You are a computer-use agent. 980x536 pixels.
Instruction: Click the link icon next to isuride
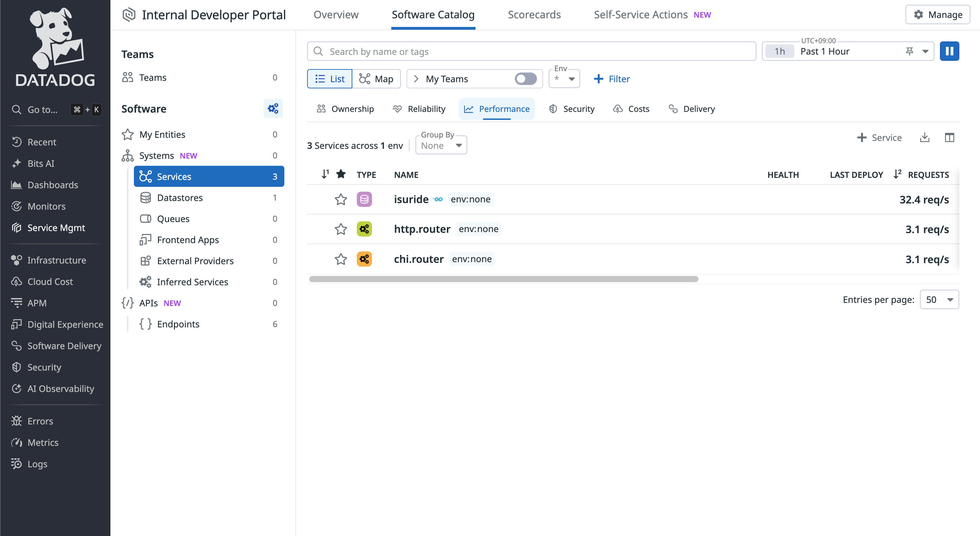438,199
